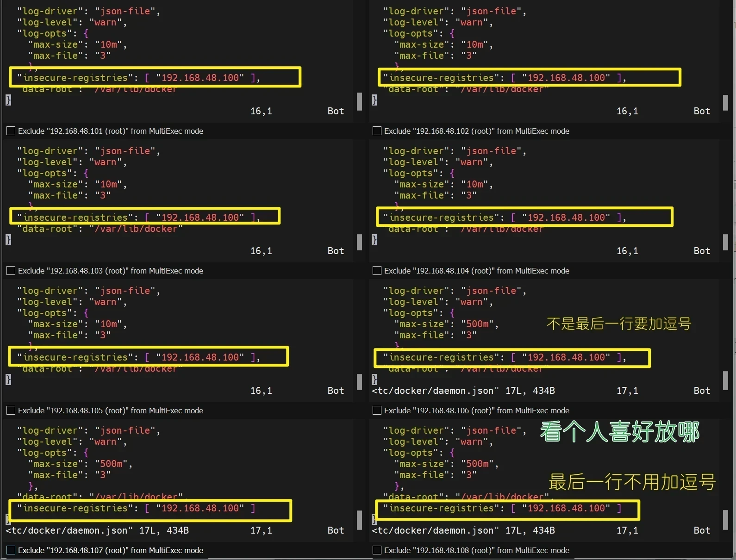Exclude 192.168.48.105 from MultiExec mode

[11, 411]
